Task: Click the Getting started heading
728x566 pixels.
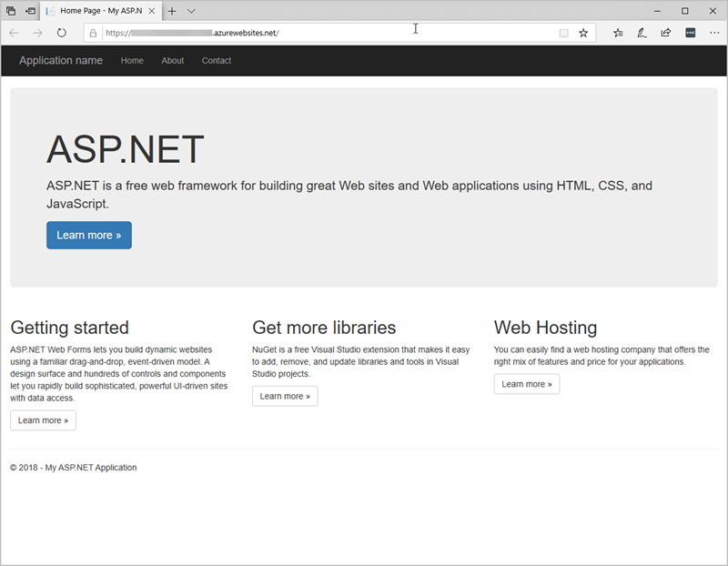Action: [70, 328]
